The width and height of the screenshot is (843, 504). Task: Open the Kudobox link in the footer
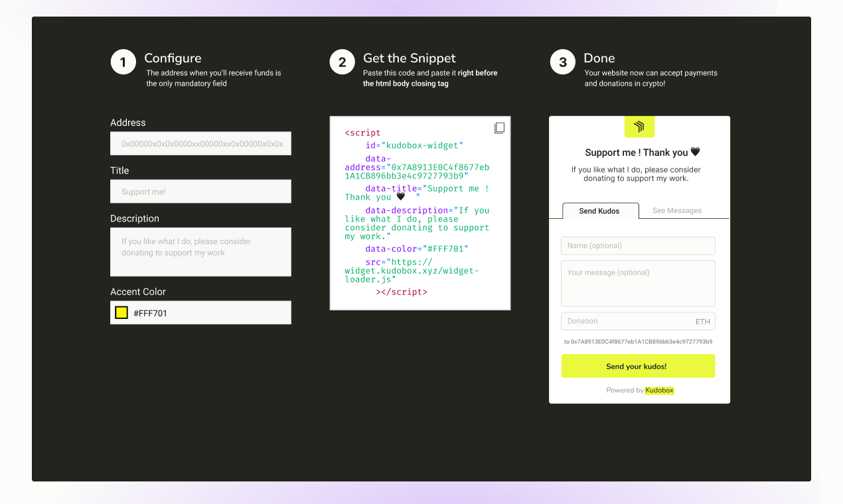660,391
